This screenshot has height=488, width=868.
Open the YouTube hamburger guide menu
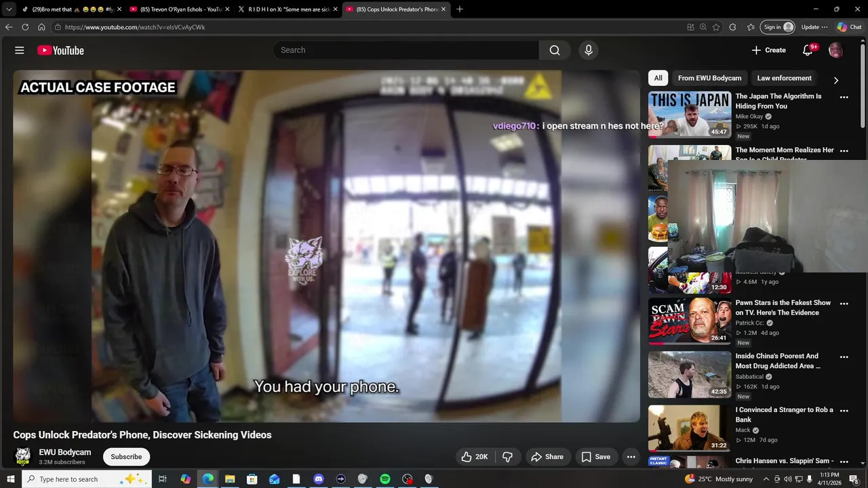click(x=20, y=50)
